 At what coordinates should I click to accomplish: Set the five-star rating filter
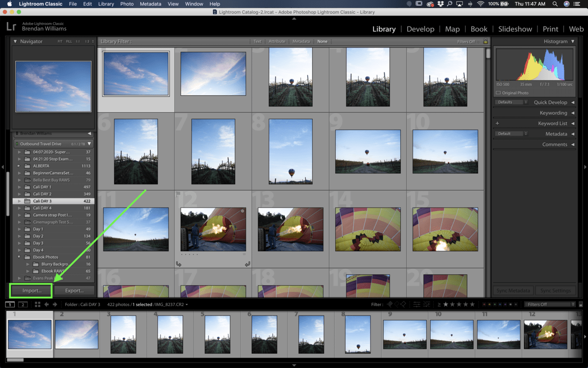pos(472,305)
